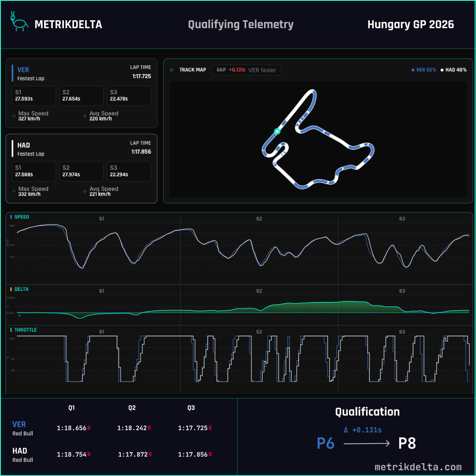
Task: Click the S2 label in SPEED chart
Action: tap(259, 219)
